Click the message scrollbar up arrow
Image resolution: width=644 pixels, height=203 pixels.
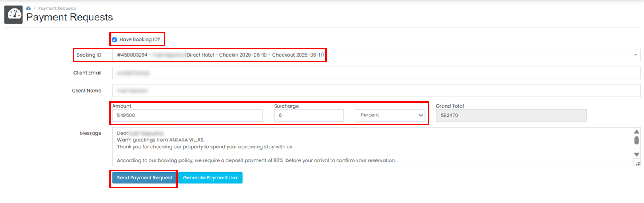coord(636,132)
